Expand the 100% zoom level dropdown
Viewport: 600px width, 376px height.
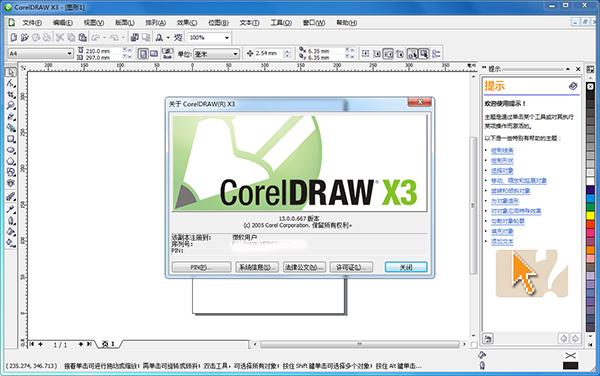point(209,37)
